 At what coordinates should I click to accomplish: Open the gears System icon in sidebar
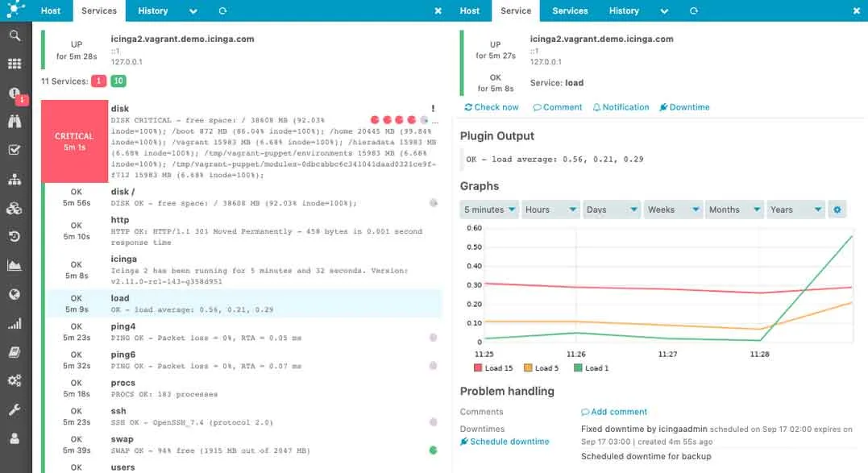(x=15, y=380)
